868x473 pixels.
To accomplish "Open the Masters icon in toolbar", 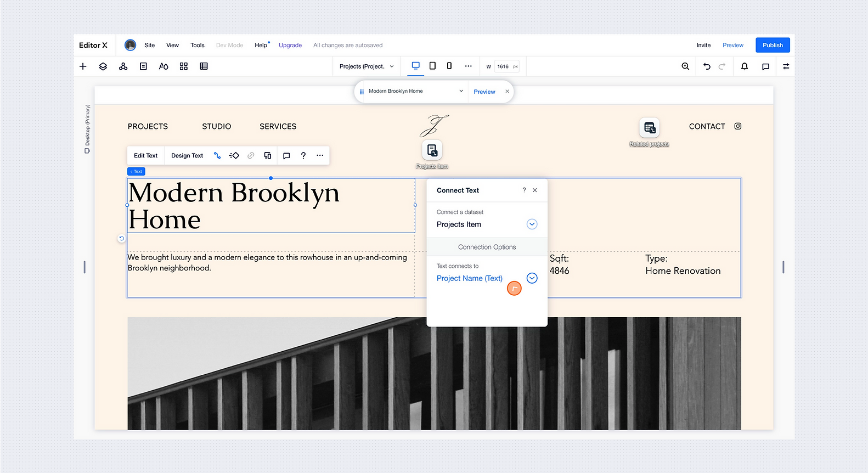I will point(123,66).
